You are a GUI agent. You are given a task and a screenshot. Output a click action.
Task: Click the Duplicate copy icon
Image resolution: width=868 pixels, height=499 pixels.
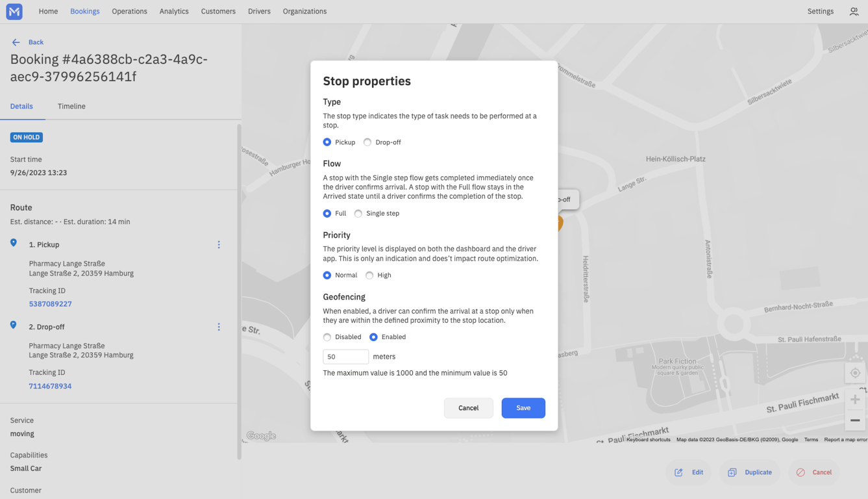tap(732, 472)
